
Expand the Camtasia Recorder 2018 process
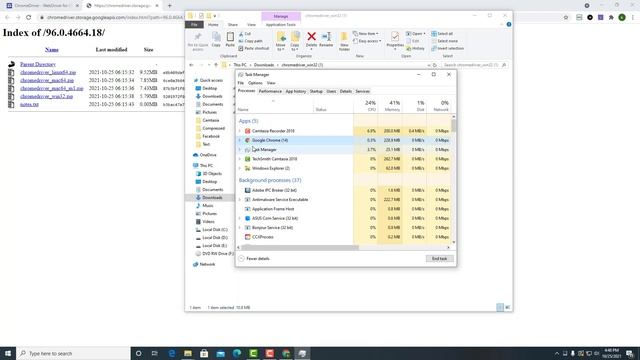240,131
